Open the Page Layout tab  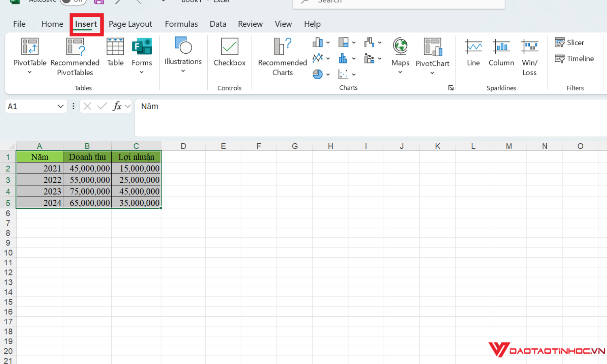[130, 24]
